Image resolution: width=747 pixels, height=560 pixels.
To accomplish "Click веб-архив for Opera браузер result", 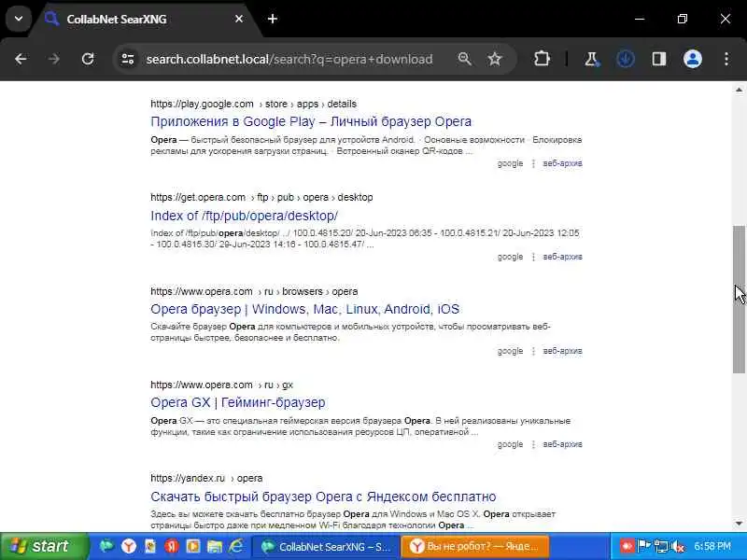I will tap(563, 351).
